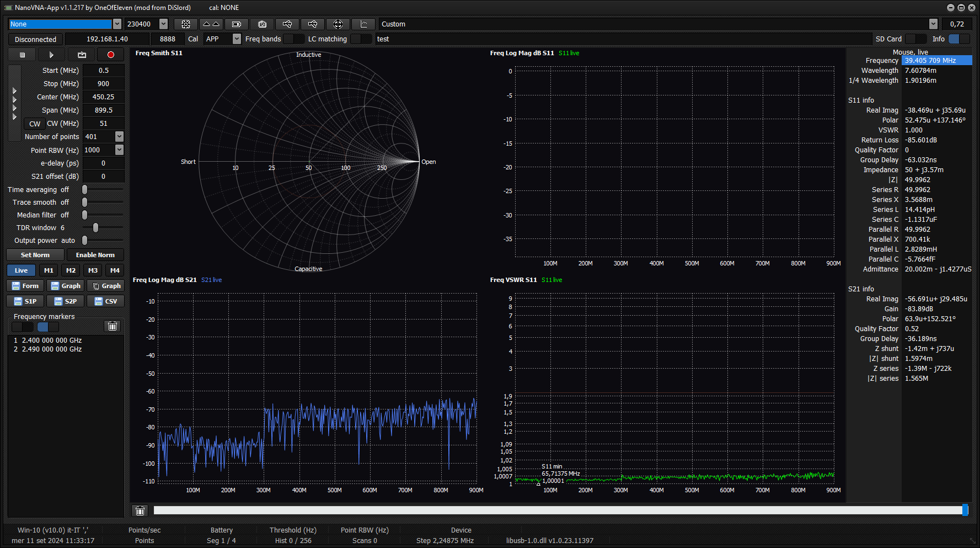Click the single-sweep briefcase icon
This screenshot has width=980, height=548.
[82, 55]
